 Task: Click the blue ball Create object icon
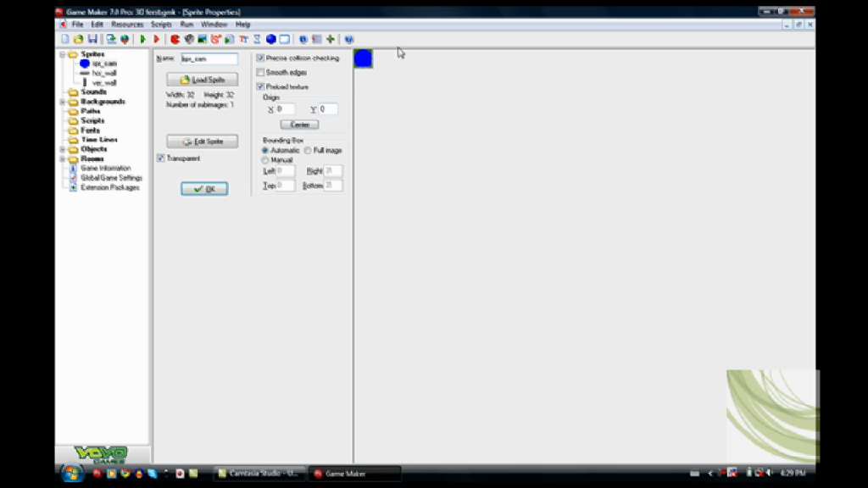271,39
